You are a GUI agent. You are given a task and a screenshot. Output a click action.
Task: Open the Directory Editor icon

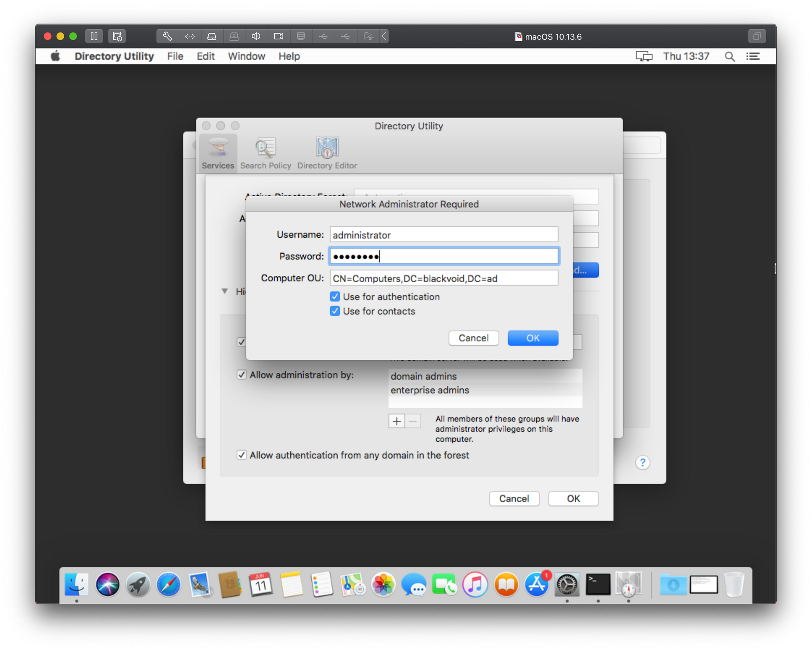[x=327, y=153]
